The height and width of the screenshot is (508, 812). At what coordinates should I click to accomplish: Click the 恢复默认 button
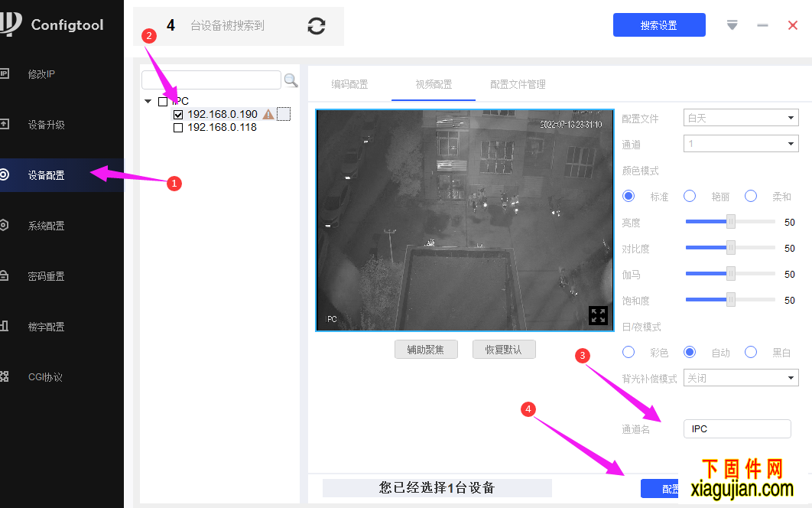(504, 350)
